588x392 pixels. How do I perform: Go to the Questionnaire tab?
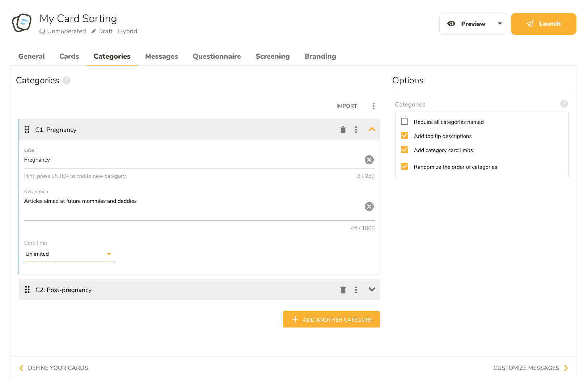coord(217,57)
